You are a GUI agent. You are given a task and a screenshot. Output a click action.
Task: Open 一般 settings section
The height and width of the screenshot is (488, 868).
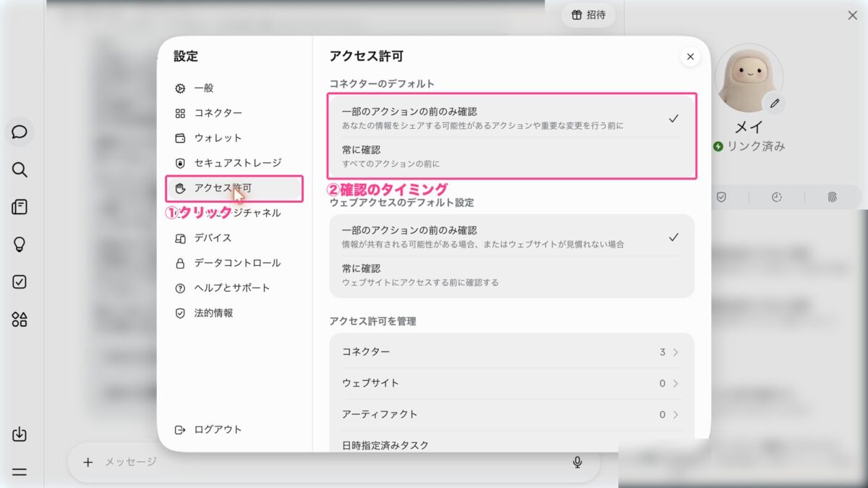(x=234, y=88)
